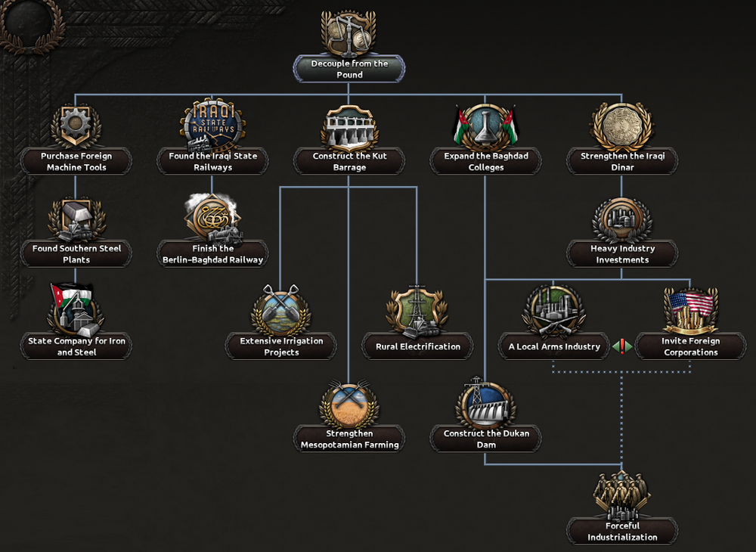
Task: Click the Purchase Foreign Machine Tools gear icon
Action: 76,124
